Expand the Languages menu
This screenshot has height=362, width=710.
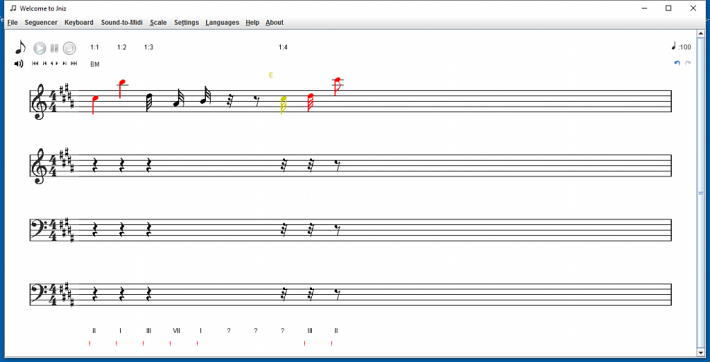tap(222, 22)
